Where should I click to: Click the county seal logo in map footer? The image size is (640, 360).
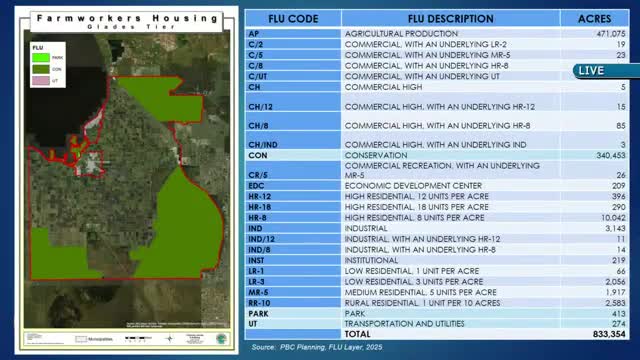[221, 339]
